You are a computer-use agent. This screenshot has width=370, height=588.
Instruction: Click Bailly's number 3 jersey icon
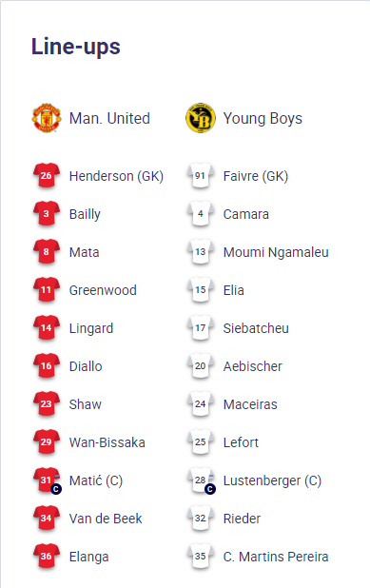[x=46, y=214]
